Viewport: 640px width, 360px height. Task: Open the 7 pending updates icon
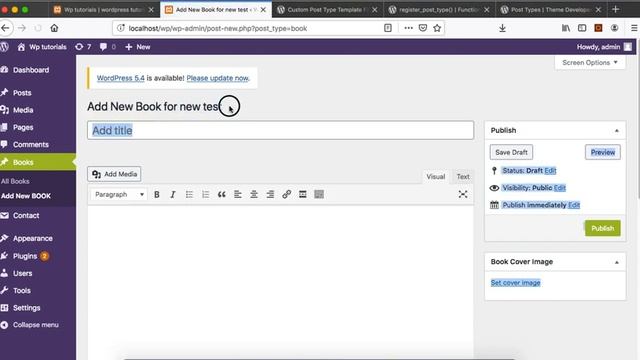pyautogui.click(x=83, y=47)
